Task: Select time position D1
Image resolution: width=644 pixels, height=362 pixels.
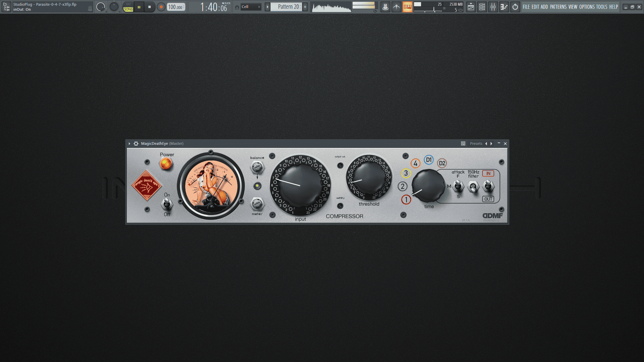Action: (429, 160)
